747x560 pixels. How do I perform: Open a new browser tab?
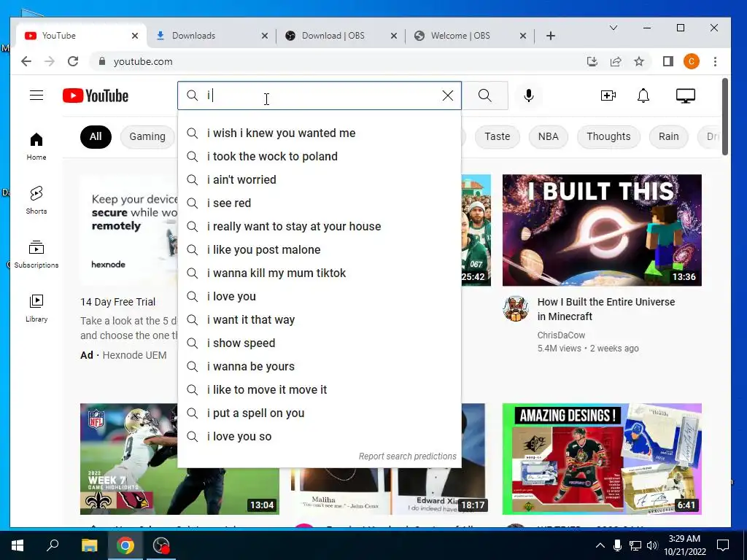[551, 36]
